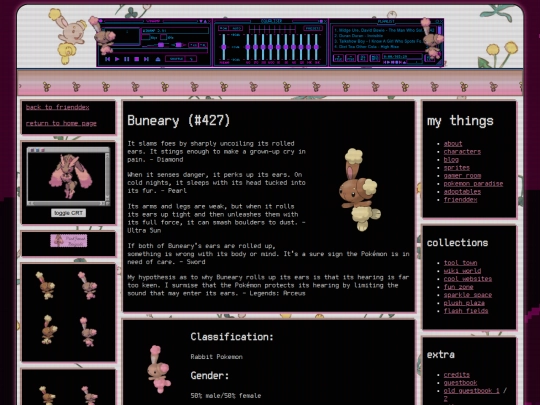This screenshot has width=540, height=405.
Task: Click the playlist REM button
Action: coord(351,58)
